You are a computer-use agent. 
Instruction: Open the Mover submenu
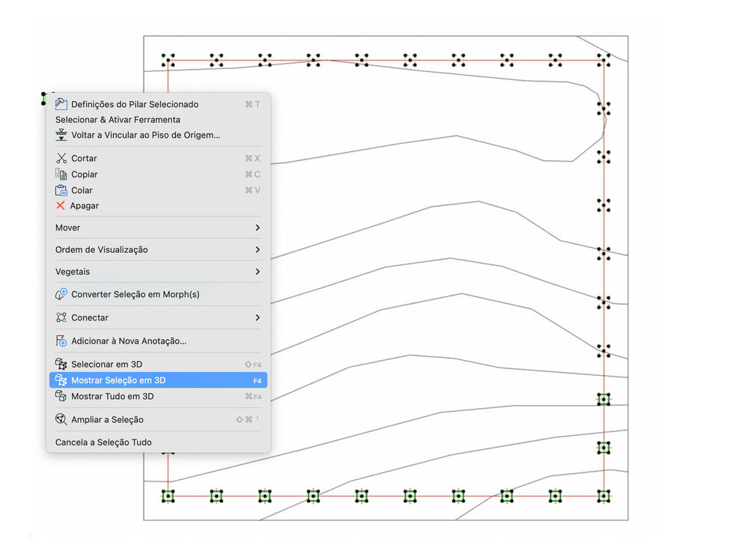coord(158,228)
